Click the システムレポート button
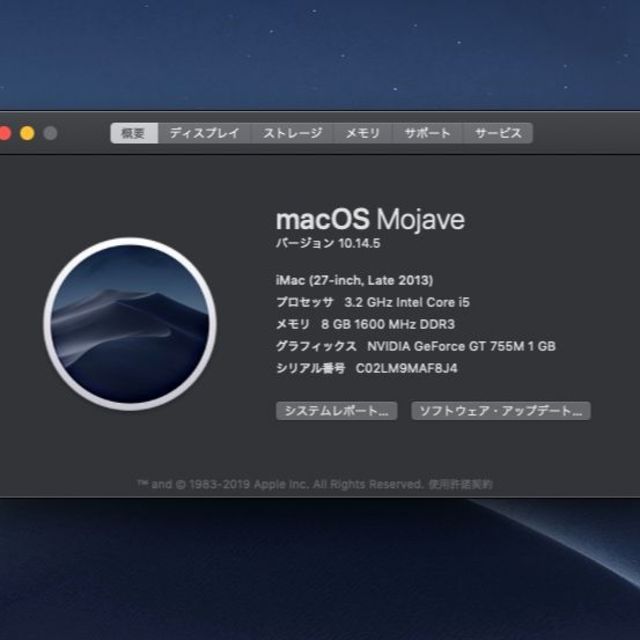 pyautogui.click(x=336, y=411)
